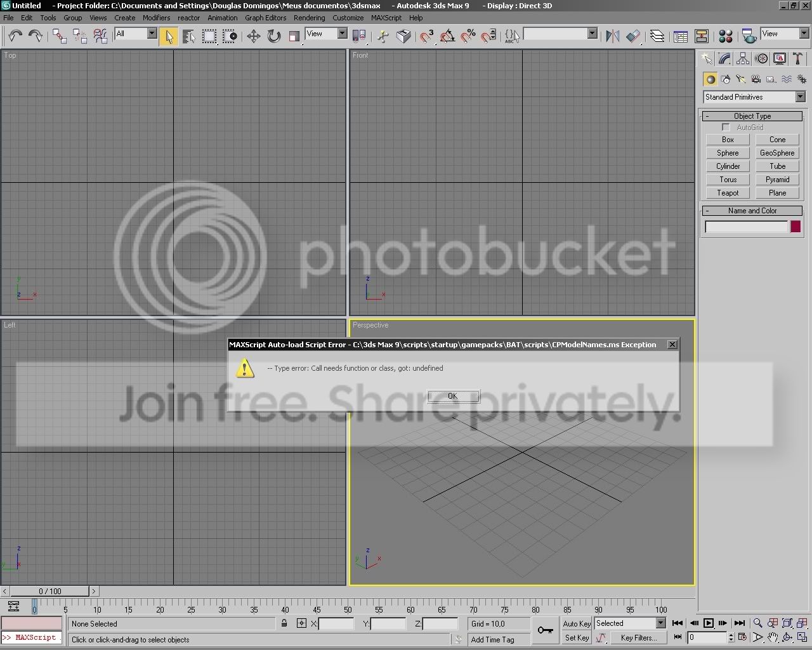Select the Pan View hand tool

pyautogui.click(x=773, y=637)
